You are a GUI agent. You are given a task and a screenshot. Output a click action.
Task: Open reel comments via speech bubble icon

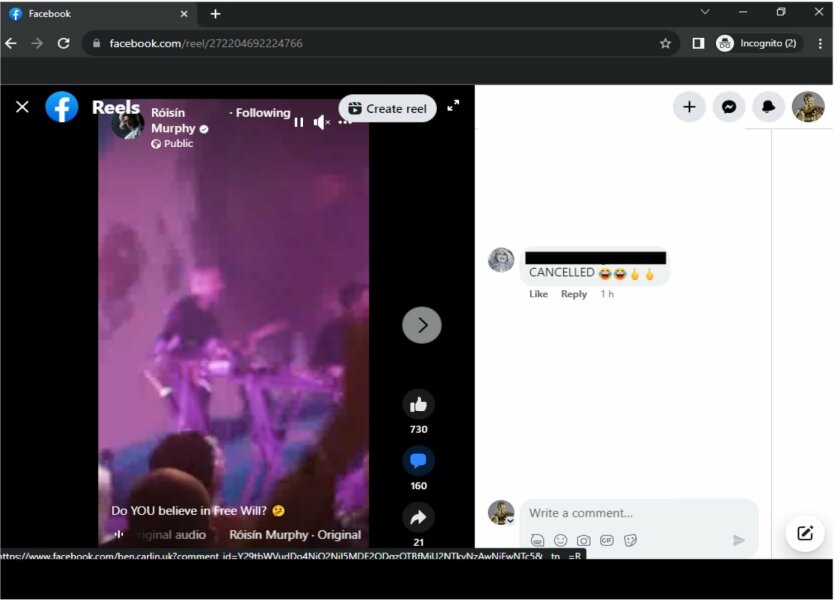(x=418, y=461)
